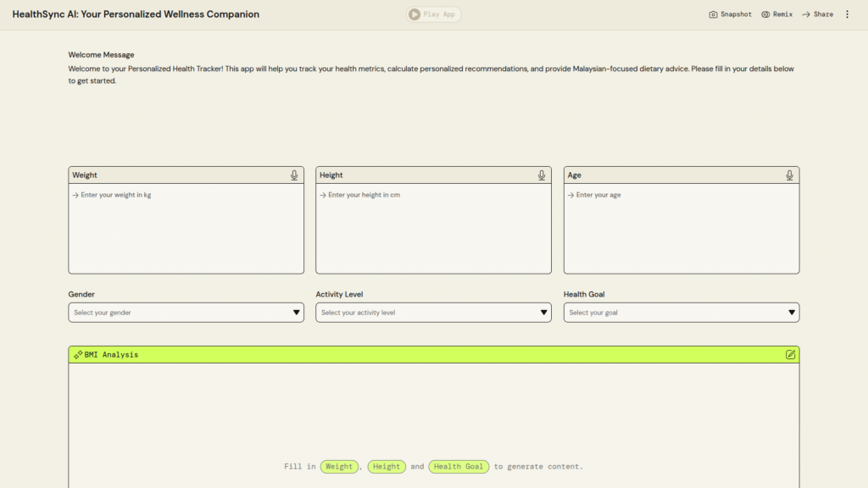
Task: Take a Snapshot of the app
Action: [x=730, y=14]
